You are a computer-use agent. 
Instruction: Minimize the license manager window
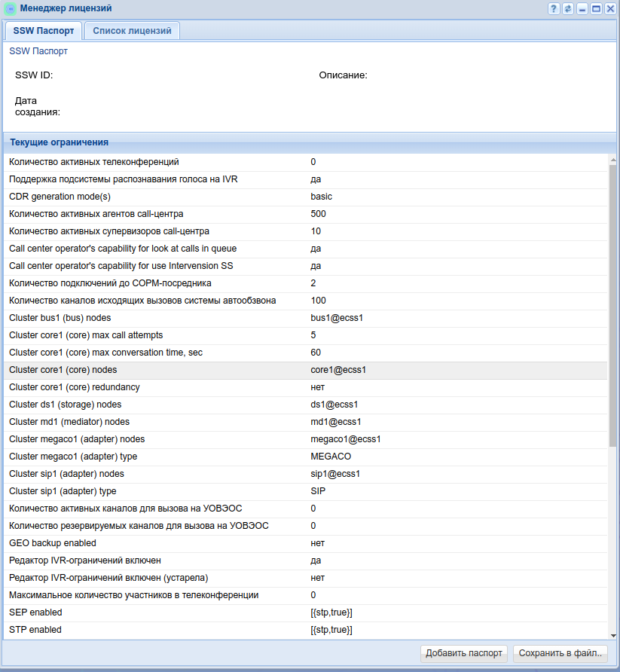coord(582,9)
